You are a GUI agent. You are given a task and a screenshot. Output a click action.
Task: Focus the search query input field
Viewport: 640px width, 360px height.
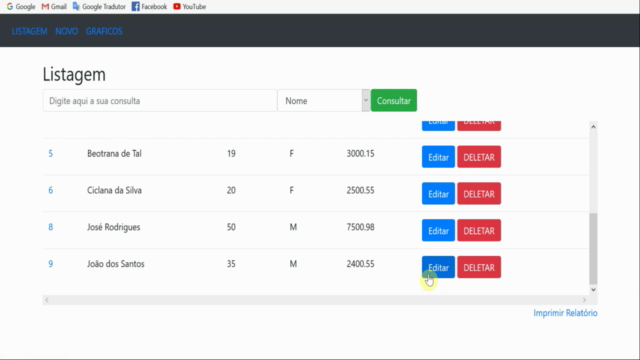(x=160, y=100)
